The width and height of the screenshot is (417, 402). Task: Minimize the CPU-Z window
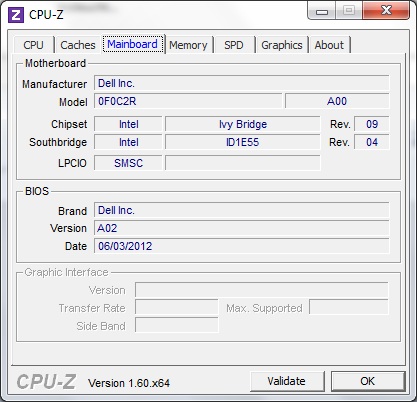(322, 11)
